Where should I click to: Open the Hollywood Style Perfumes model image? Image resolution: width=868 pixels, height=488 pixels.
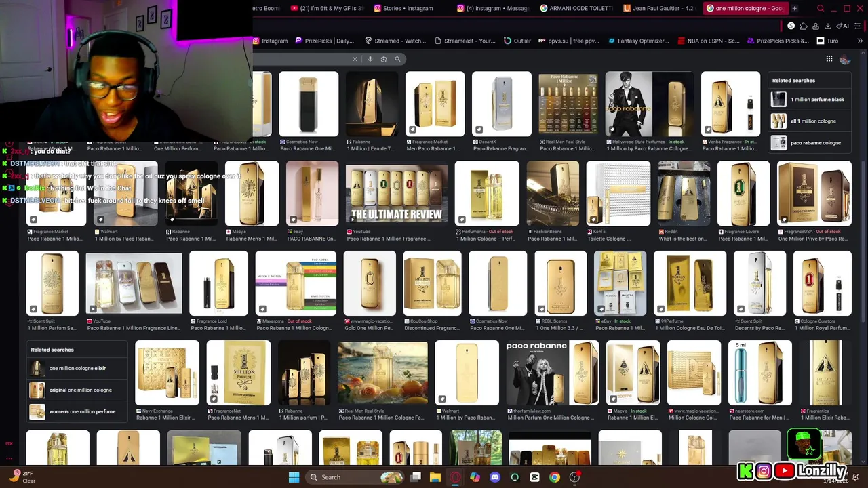(649, 104)
